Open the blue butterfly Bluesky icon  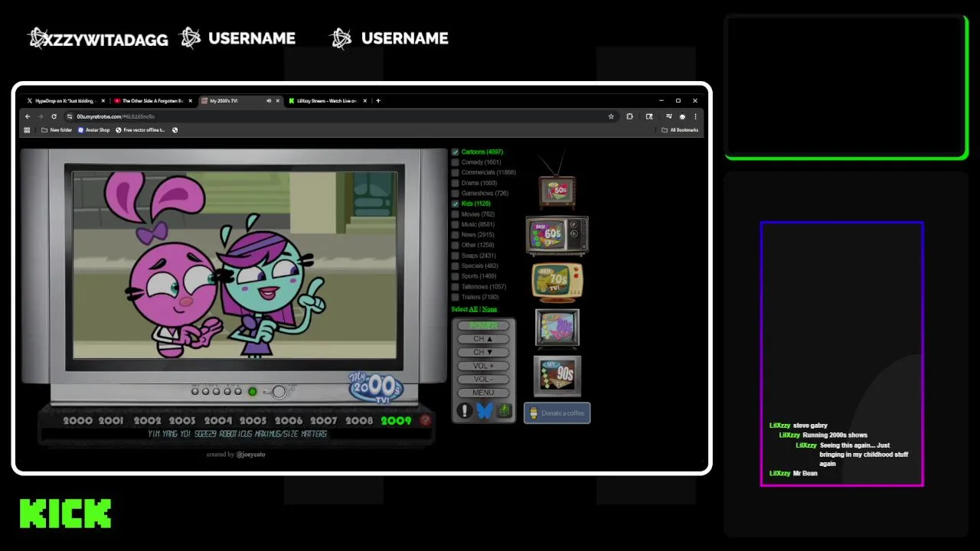[x=485, y=411]
